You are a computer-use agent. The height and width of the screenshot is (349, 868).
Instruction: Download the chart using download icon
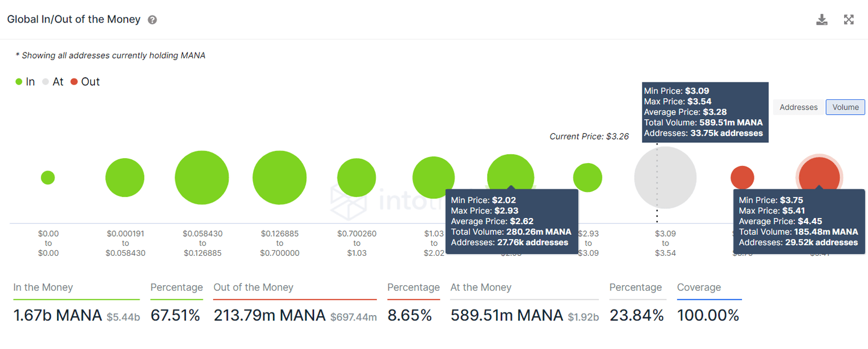click(822, 20)
